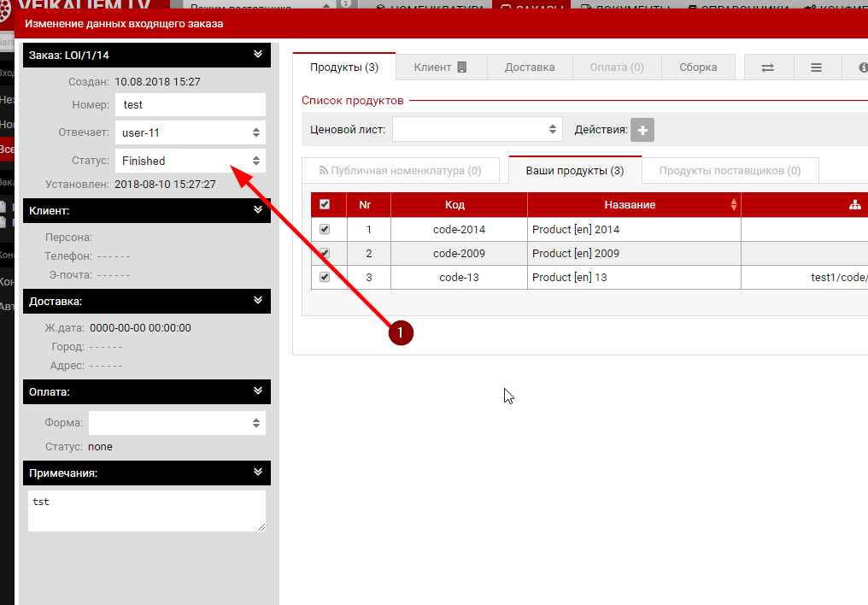Image resolution: width=868 pixels, height=605 pixels.
Task: Click row number 1 link in table
Action: pyautogui.click(x=369, y=230)
